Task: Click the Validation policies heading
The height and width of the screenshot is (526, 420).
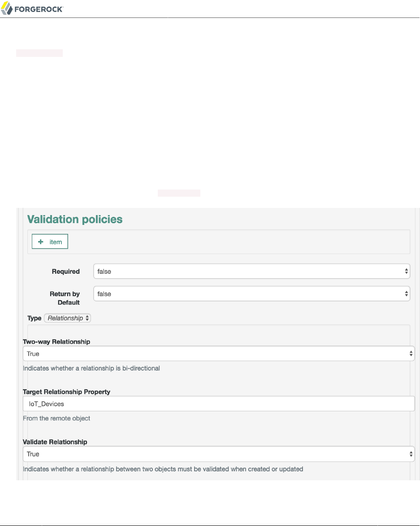Action: (75, 219)
